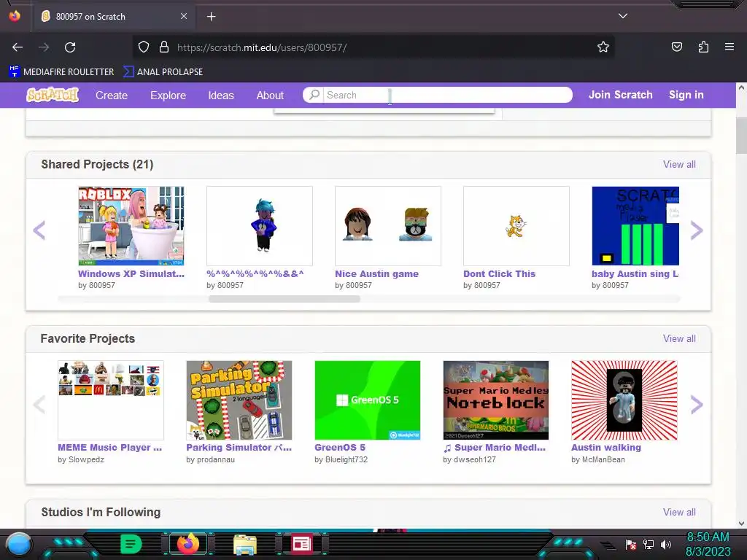Open the GreenOS 5 green thumbnail
The image size is (747, 560).
point(368,400)
